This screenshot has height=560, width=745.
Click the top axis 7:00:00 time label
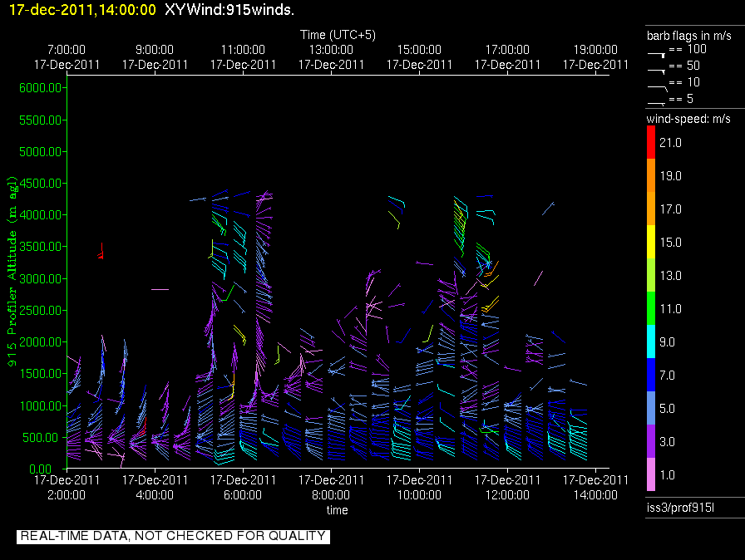click(67, 50)
